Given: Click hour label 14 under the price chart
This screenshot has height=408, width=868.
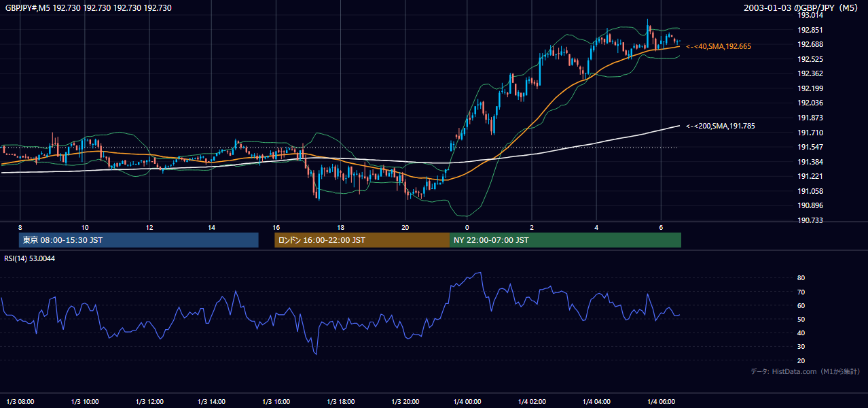Looking at the screenshot, I should (212, 227).
